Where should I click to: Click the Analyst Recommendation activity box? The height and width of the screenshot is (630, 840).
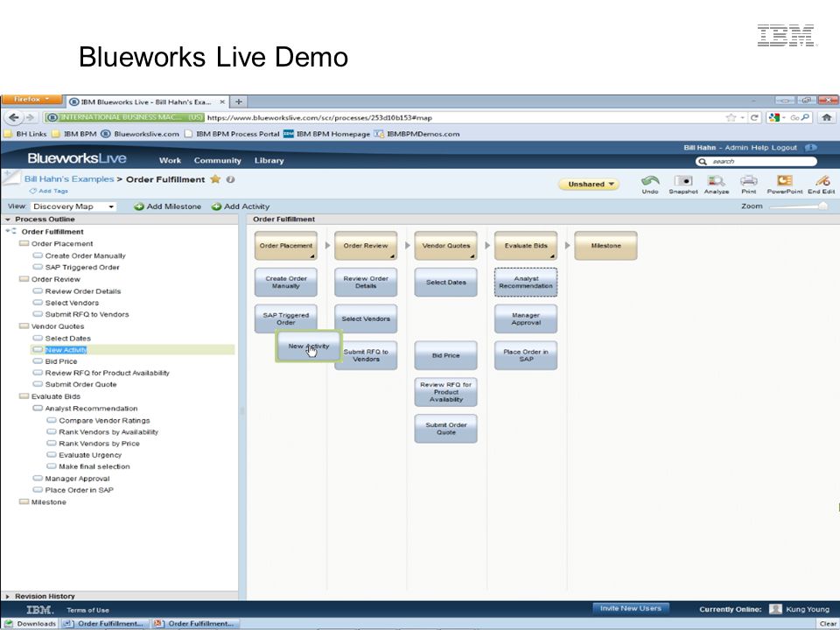pos(526,283)
